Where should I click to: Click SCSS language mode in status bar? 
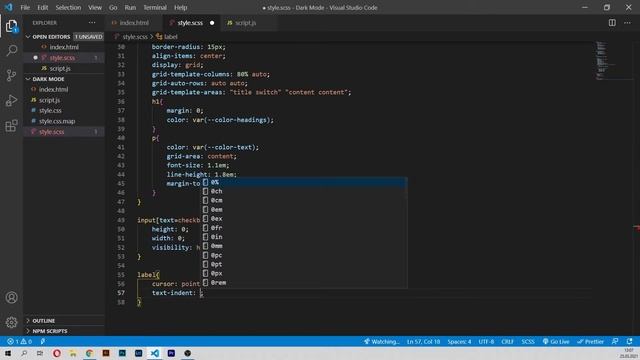pyautogui.click(x=528, y=342)
